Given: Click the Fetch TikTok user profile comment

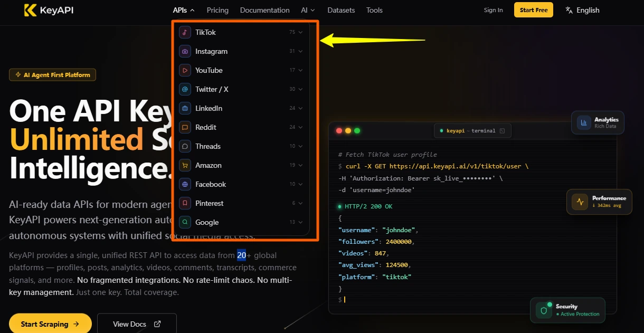Looking at the screenshot, I should tap(387, 155).
